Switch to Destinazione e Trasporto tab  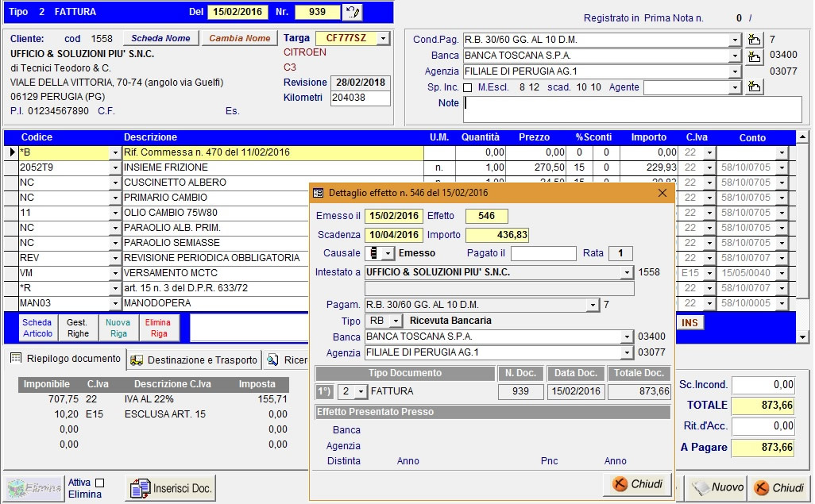pos(194,360)
